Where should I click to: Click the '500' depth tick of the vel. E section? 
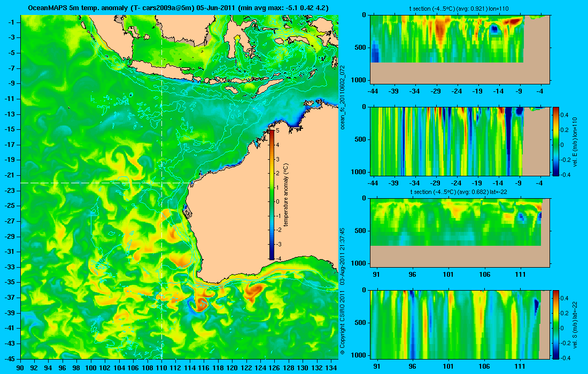click(x=361, y=139)
